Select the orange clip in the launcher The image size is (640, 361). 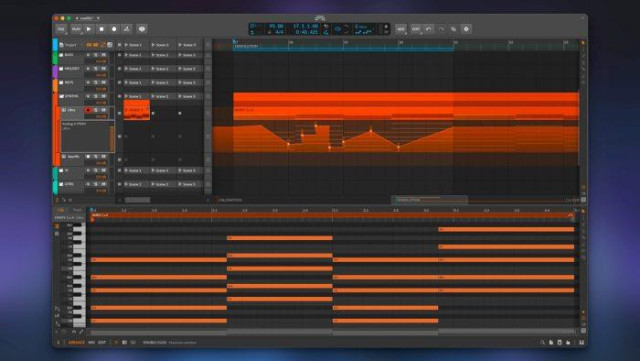pos(137,110)
